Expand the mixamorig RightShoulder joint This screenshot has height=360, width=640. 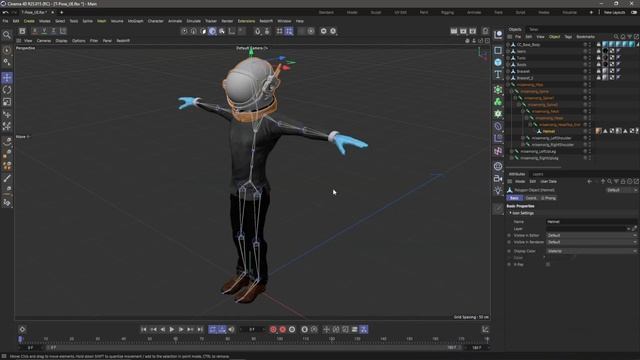[523, 144]
